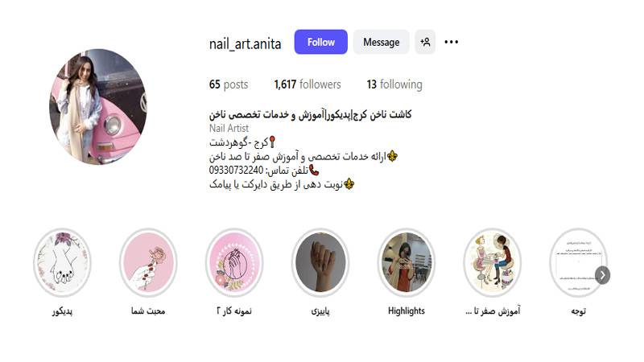Image resolution: width=644 pixels, height=362 pixels.
Task: Open the profile picture of nail_art.anita
Action: (98, 107)
